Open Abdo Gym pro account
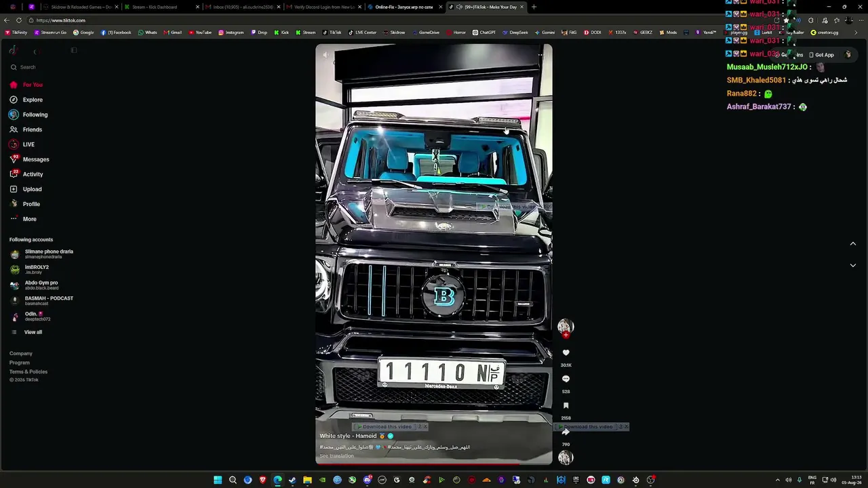Viewport: 868px width, 488px height. pyautogui.click(x=34, y=285)
